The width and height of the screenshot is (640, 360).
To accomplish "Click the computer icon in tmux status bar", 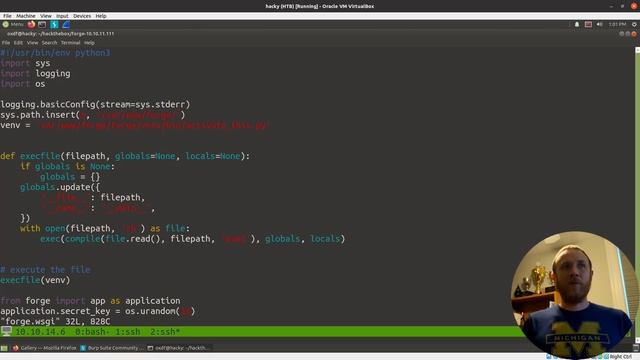I will point(6,331).
